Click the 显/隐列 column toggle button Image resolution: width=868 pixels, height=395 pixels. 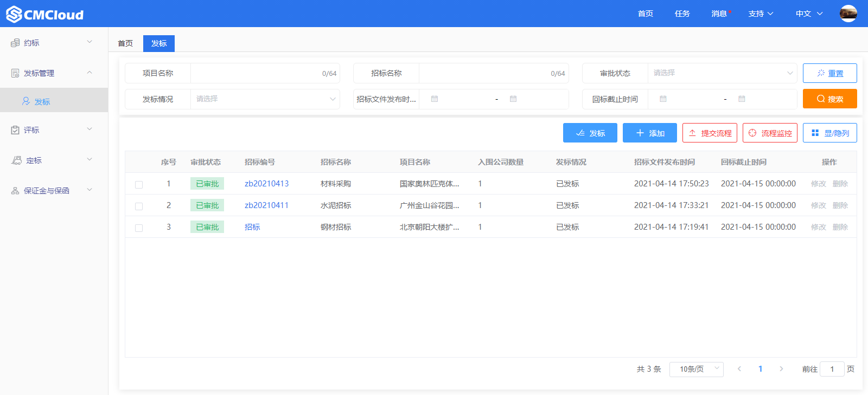[x=830, y=133]
